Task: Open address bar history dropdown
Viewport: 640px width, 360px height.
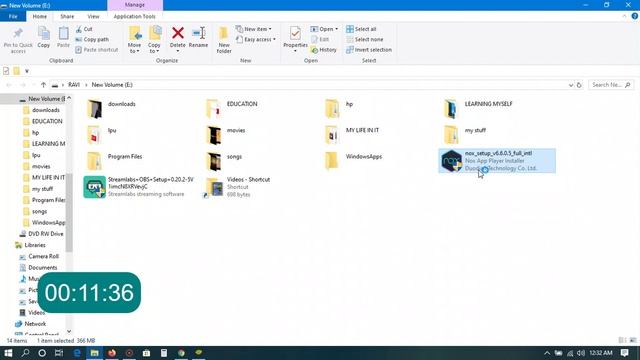Action: 571,85
